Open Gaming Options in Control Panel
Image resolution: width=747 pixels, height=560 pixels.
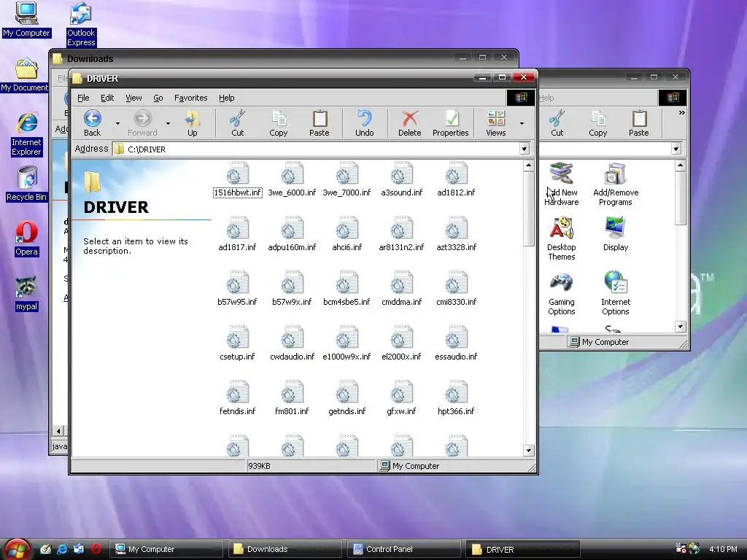(562, 295)
